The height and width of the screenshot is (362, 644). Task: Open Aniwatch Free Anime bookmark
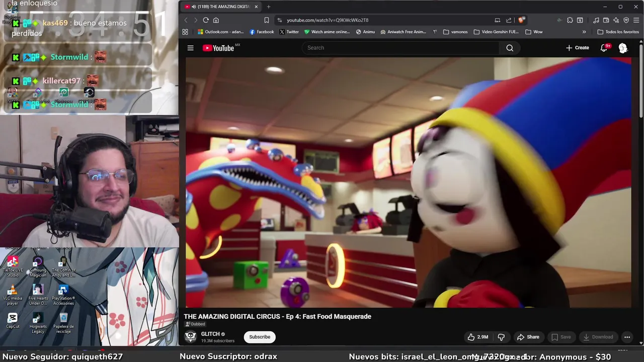[404, 32]
